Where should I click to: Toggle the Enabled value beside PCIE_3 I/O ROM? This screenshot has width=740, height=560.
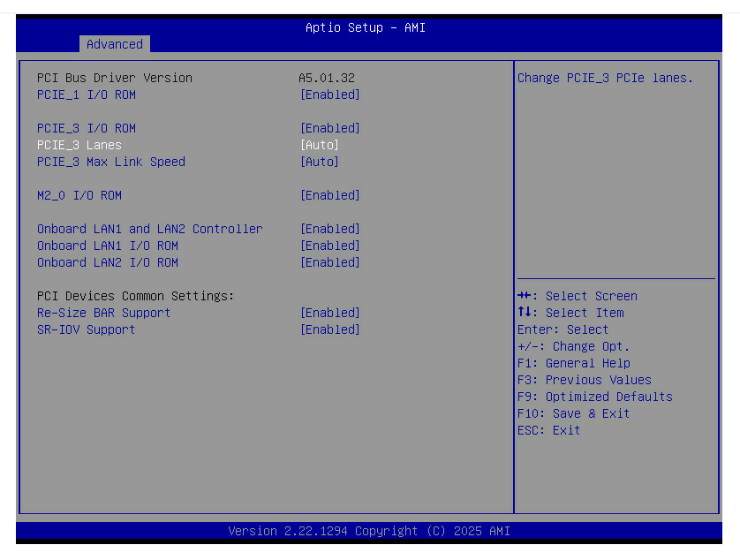click(329, 128)
